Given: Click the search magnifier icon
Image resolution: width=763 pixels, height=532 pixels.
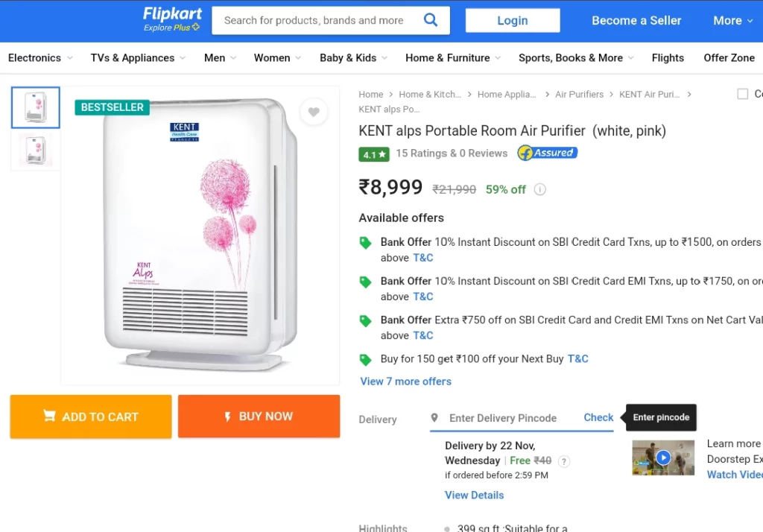Looking at the screenshot, I should tap(430, 20).
